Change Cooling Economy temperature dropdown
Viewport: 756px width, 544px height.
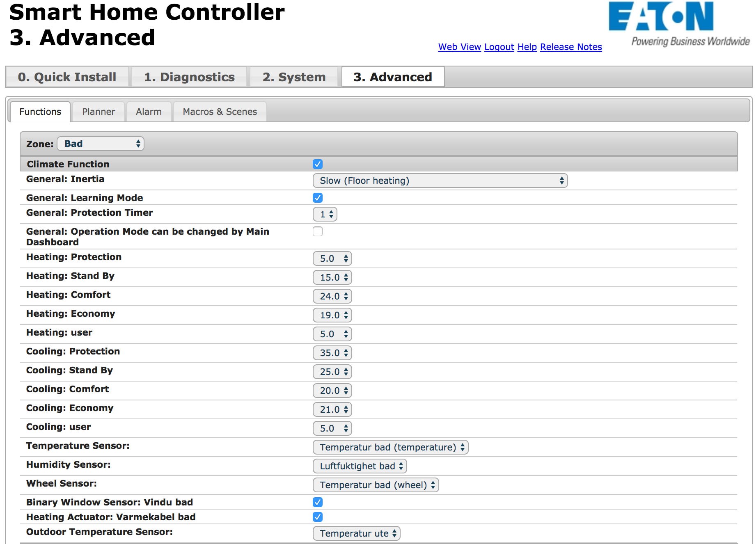[x=332, y=409]
